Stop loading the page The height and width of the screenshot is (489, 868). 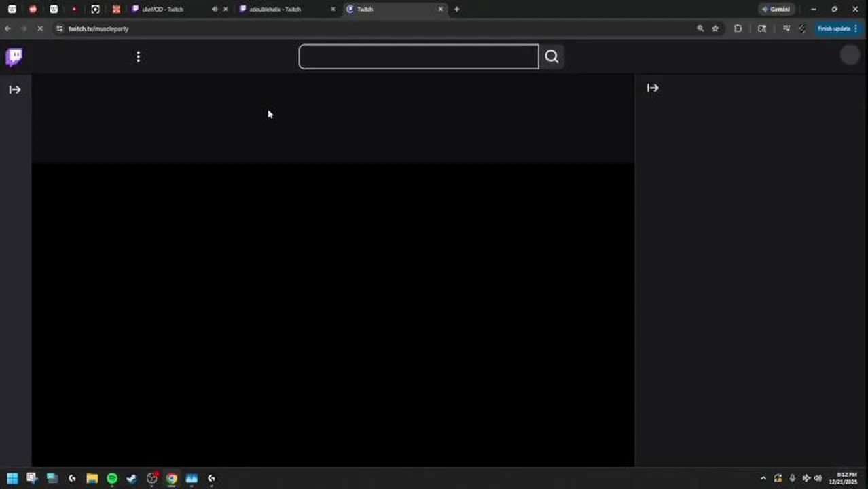(40, 29)
